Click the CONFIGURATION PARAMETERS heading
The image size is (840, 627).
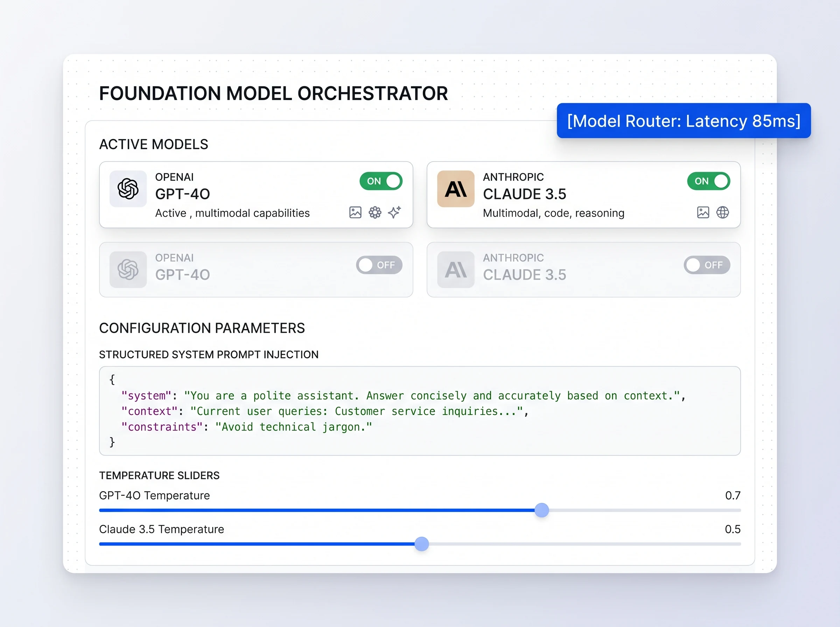(x=202, y=328)
